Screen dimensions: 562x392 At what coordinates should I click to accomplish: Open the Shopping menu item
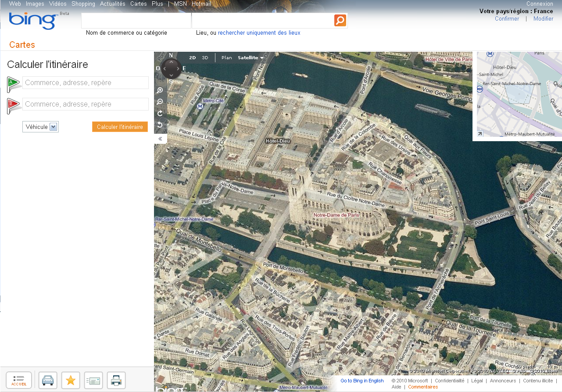[x=83, y=4]
